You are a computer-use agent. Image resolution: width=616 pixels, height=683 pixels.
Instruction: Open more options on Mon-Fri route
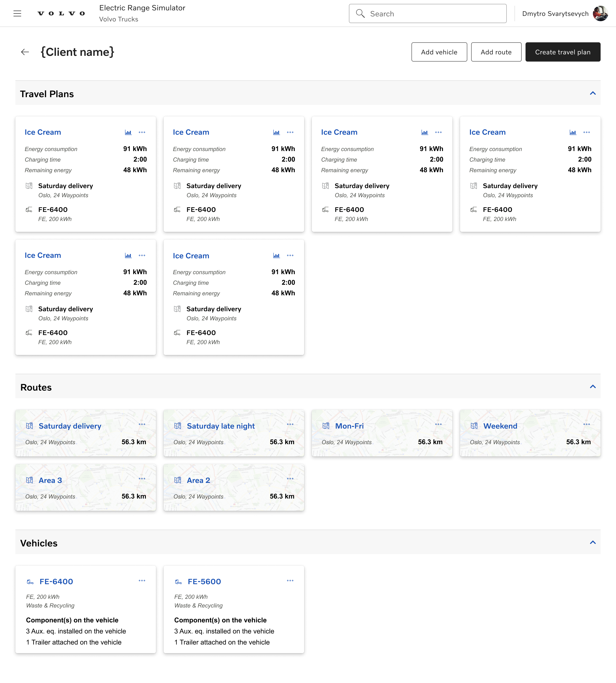(x=438, y=424)
